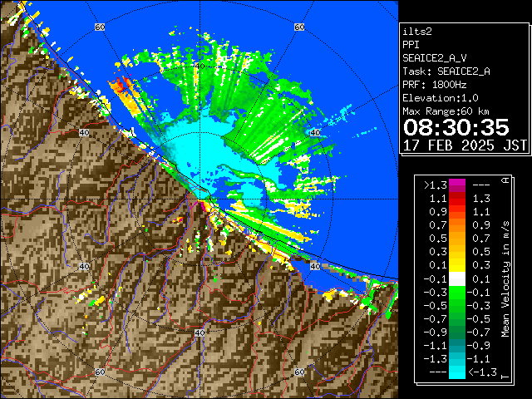Click the letter "A" beside the legend top
The height and width of the screenshot is (399, 532).
tap(505, 180)
